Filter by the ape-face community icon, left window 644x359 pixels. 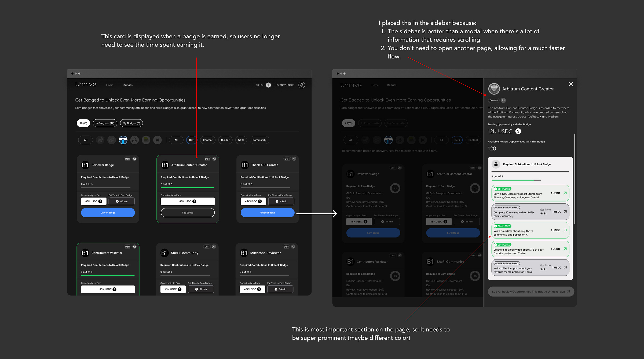pyautogui.click(x=100, y=140)
